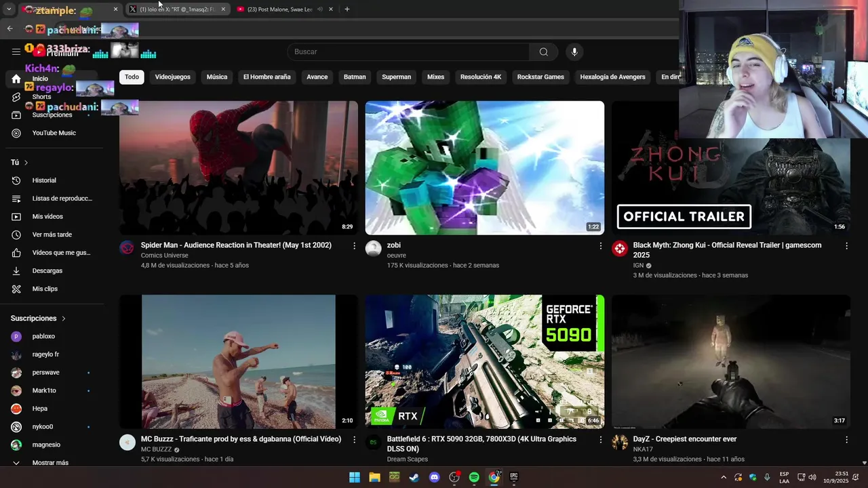Open zobi video title

click(x=394, y=245)
